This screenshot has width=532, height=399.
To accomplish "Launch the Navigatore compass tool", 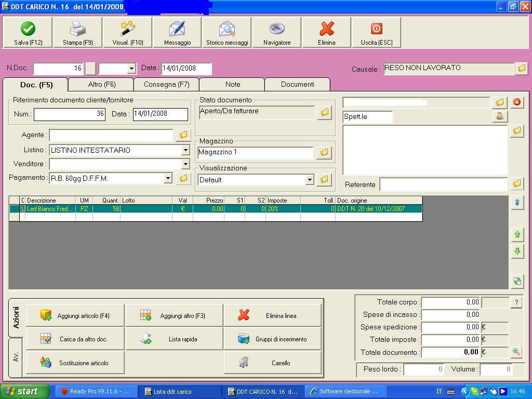I will tap(277, 33).
